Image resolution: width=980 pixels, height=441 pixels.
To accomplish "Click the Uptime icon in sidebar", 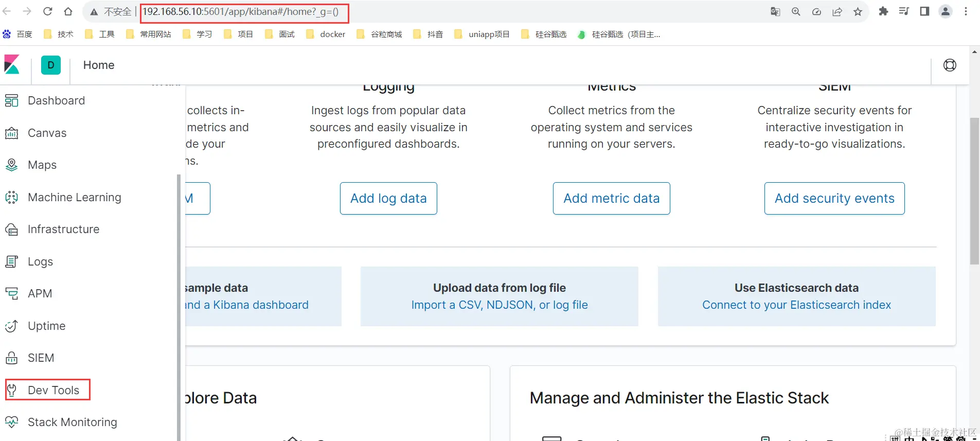I will tap(11, 326).
